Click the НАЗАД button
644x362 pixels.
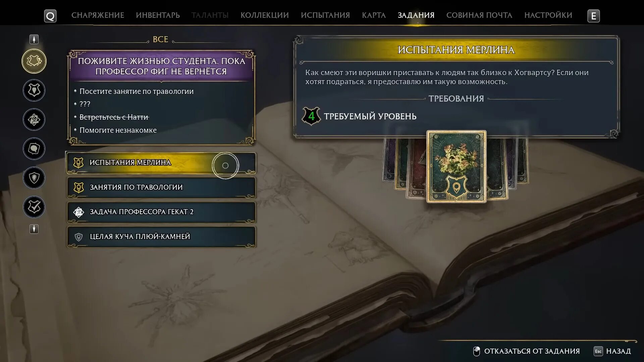point(612,351)
